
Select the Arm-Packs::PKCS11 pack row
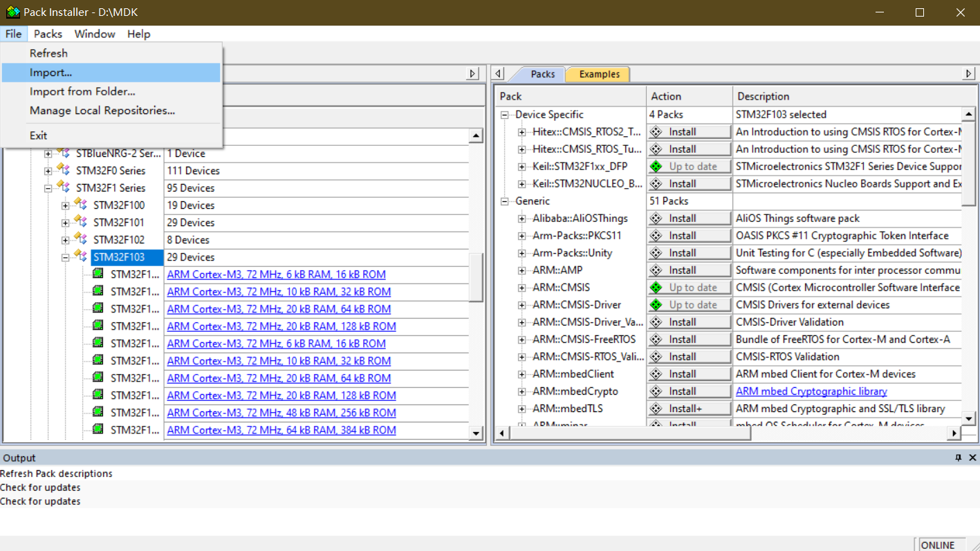(577, 236)
